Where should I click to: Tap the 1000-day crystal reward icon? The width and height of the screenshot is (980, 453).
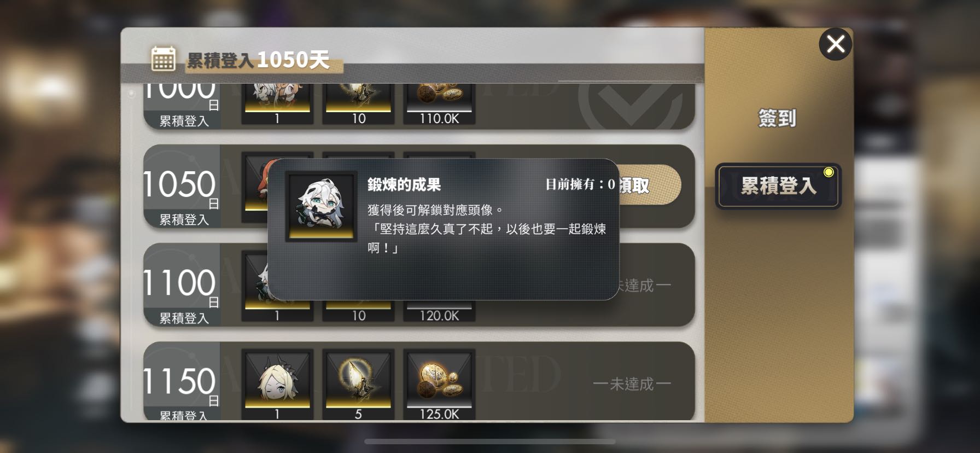point(358,104)
